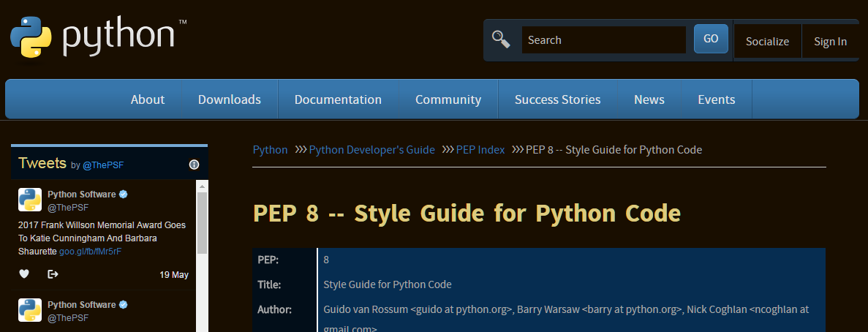Viewport: 868px width, 332px height.
Task: Click the Python logo in header
Action: point(98,37)
